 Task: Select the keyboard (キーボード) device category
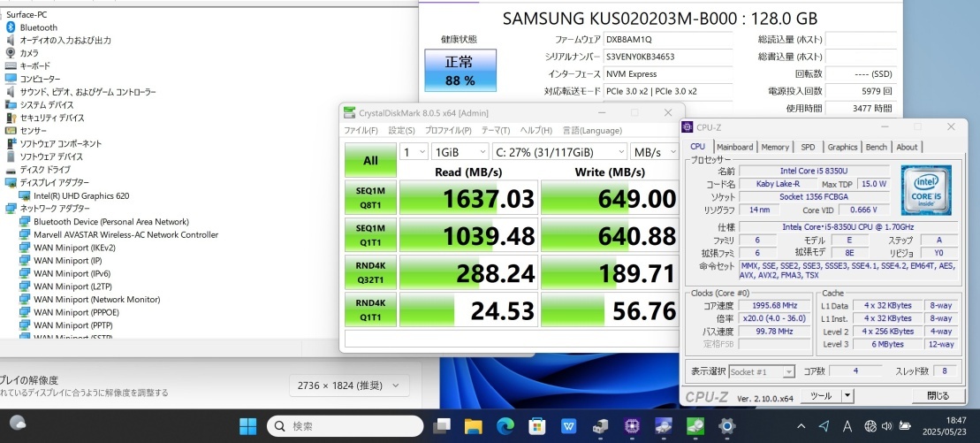coord(35,65)
